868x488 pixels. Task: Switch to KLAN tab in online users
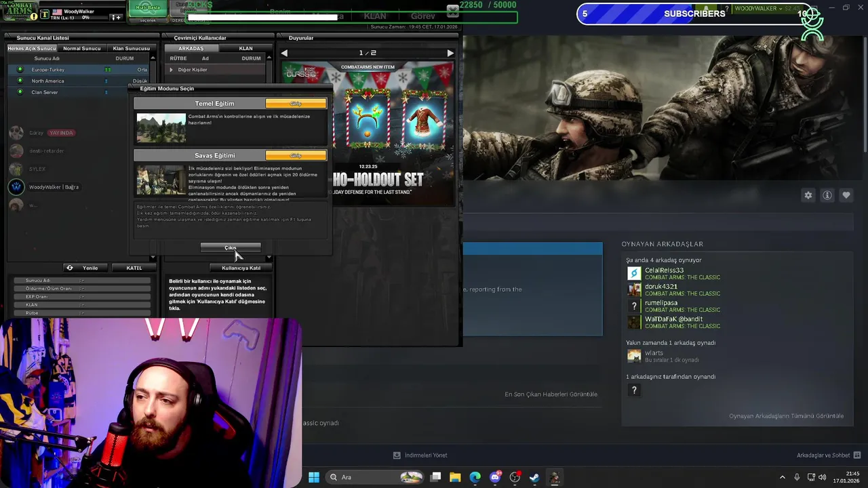click(x=245, y=48)
